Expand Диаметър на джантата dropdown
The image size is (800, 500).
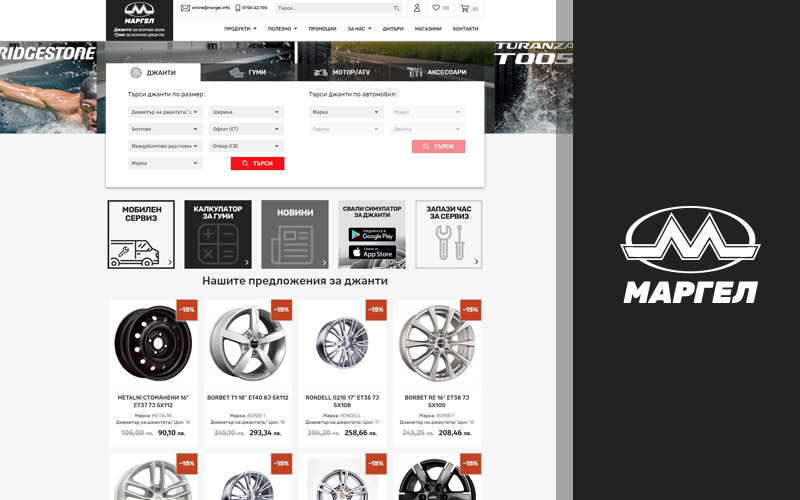(165, 112)
